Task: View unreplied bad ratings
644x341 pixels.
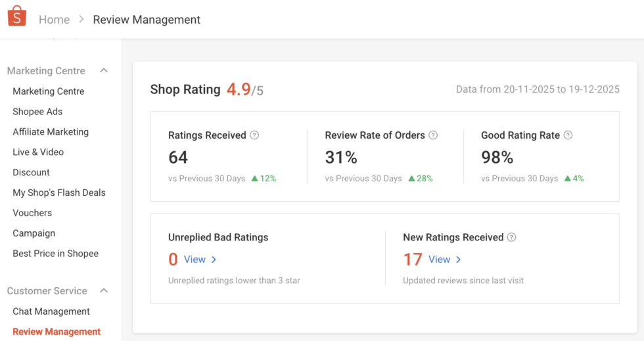Action: (x=200, y=260)
